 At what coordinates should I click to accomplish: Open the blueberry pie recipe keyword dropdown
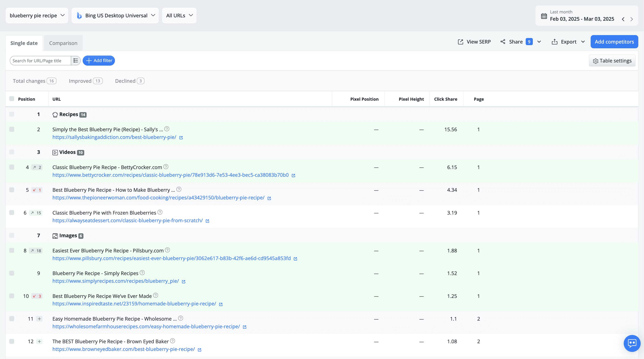click(x=37, y=16)
